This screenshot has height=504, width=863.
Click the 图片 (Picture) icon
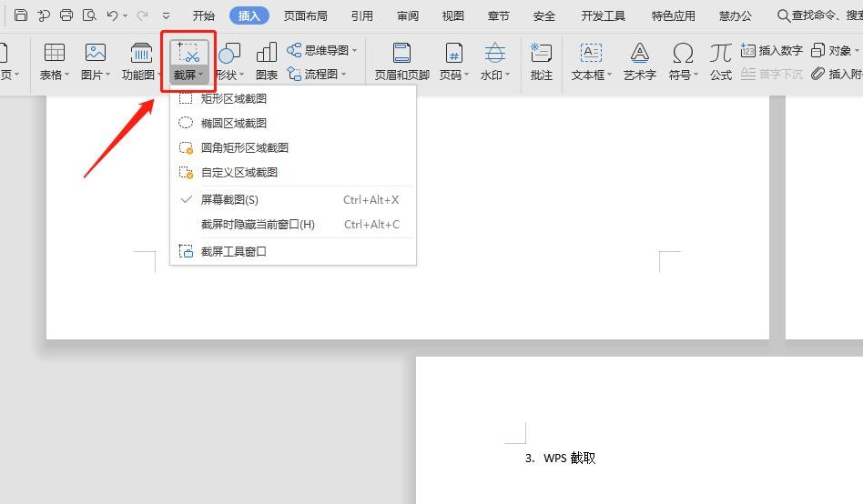[x=95, y=54]
